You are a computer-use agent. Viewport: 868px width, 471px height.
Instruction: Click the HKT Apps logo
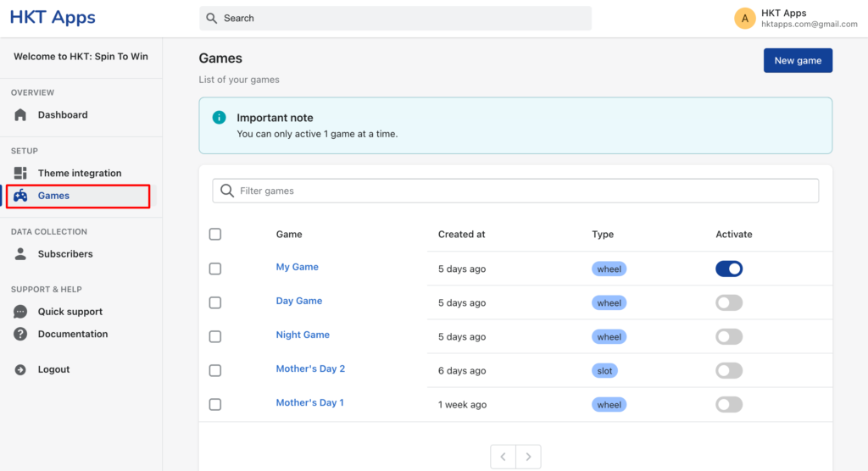[x=53, y=18]
